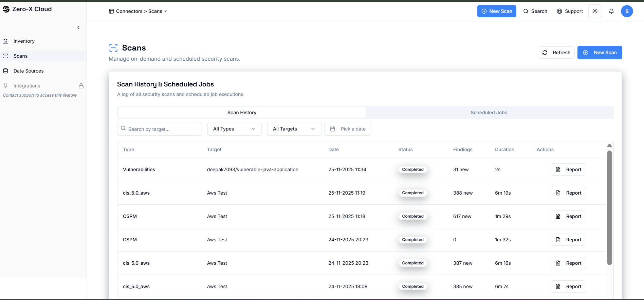Click Contact support to access this feature
Image resolution: width=644 pixels, height=300 pixels.
[x=40, y=95]
